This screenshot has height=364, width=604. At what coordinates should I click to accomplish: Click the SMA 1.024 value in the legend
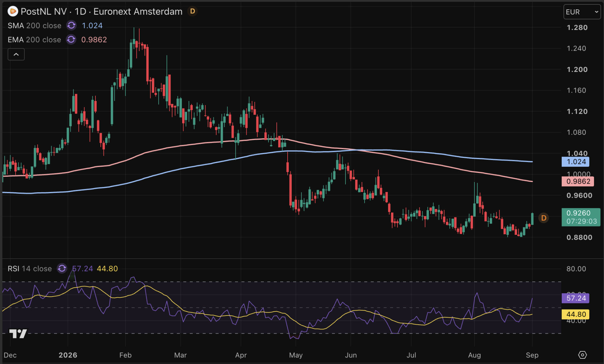pos(92,26)
